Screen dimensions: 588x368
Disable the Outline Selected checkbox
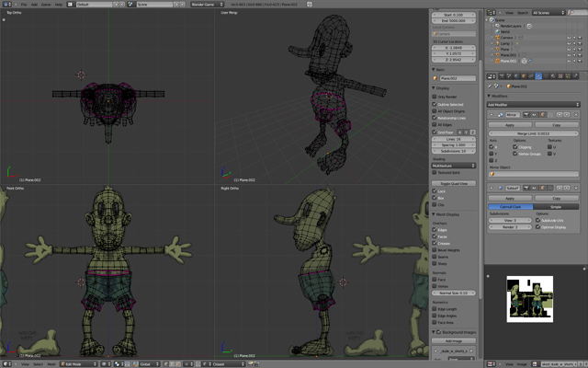435,105
